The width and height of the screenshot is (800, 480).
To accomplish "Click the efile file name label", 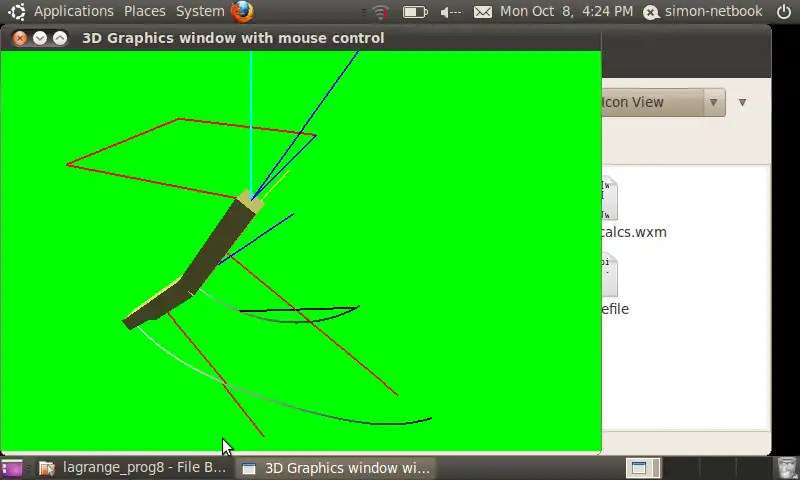I will click(615, 309).
